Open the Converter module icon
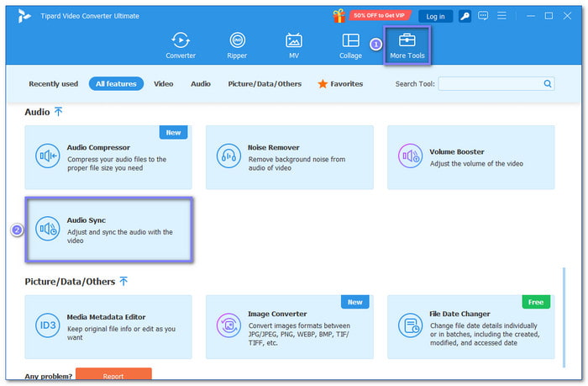Image resolution: width=588 pixels, height=386 pixels. [x=181, y=40]
